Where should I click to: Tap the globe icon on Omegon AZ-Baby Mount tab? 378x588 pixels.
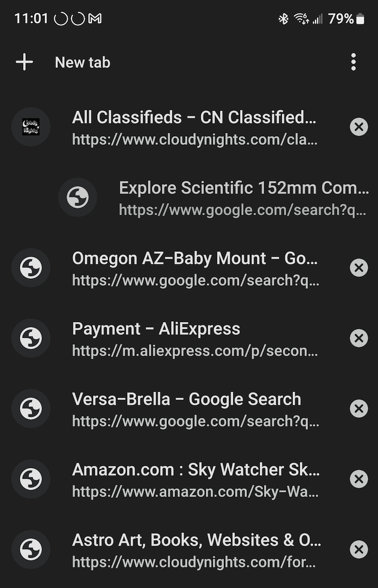[31, 268]
